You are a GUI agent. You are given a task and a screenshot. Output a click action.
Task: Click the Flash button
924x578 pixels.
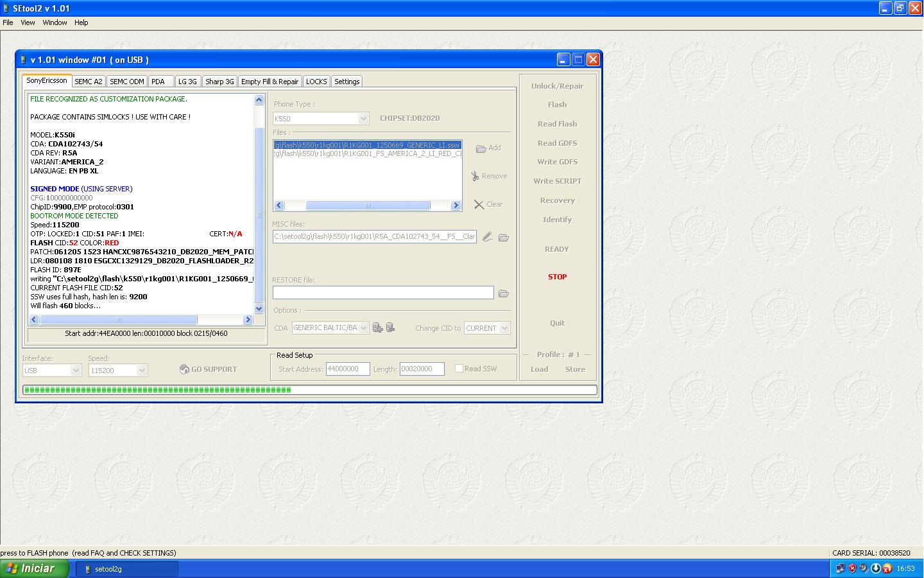tap(557, 105)
